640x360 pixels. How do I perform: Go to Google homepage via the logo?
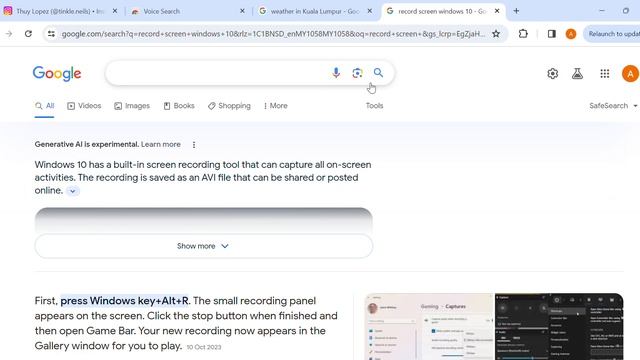click(x=57, y=73)
